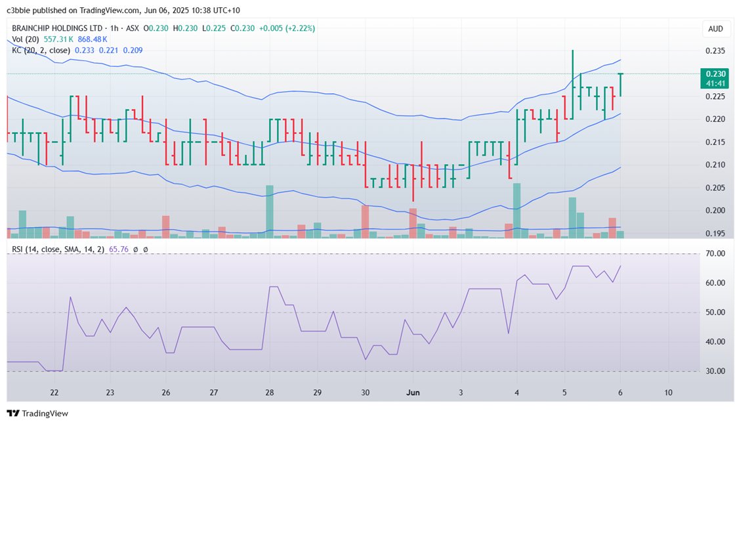Click the open value O0.230
This screenshot has width=756, height=535.
tap(156, 28)
